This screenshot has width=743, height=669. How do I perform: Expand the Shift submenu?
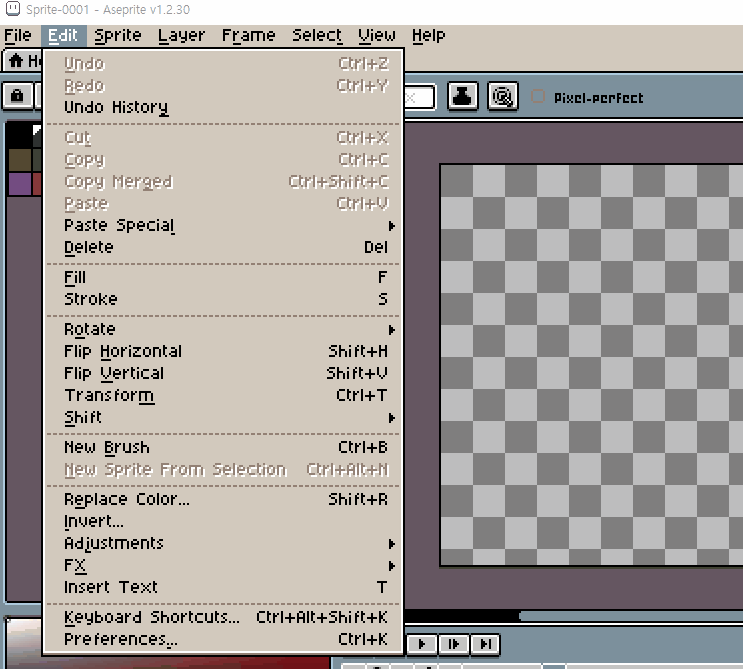point(223,417)
